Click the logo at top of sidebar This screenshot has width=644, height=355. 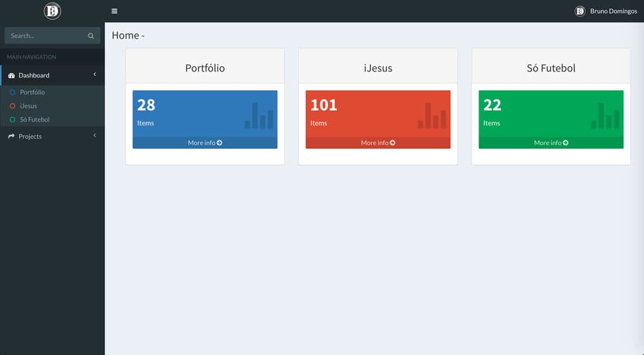52,11
